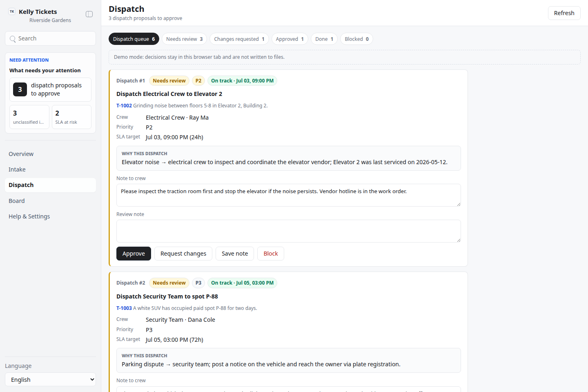This screenshot has height=392, width=588.
Task: Click the Demo mode notice banner
Action: click(x=344, y=57)
